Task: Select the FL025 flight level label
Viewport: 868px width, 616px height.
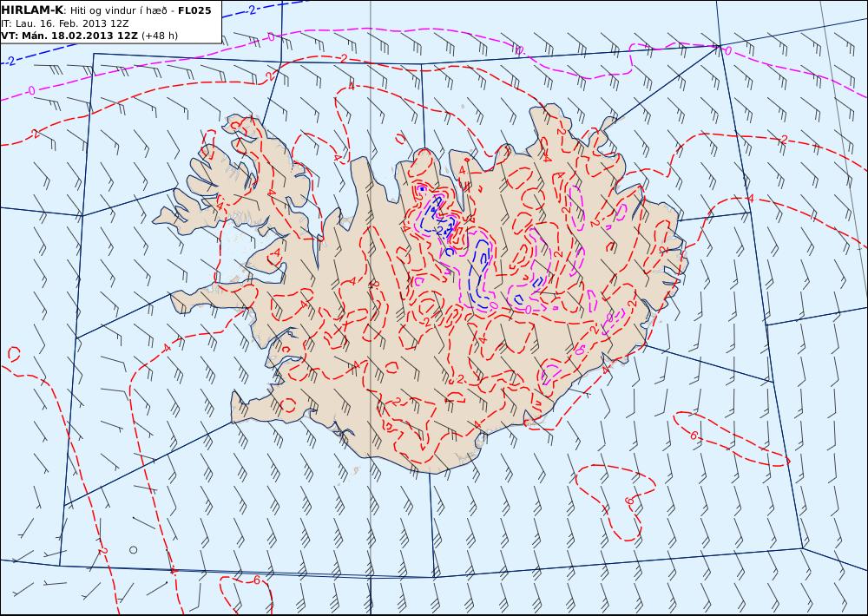Action: [x=194, y=10]
